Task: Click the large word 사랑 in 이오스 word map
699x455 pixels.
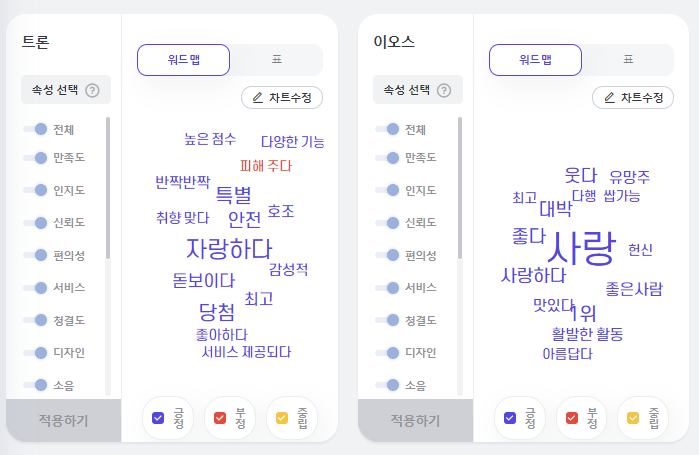Action: [x=581, y=248]
